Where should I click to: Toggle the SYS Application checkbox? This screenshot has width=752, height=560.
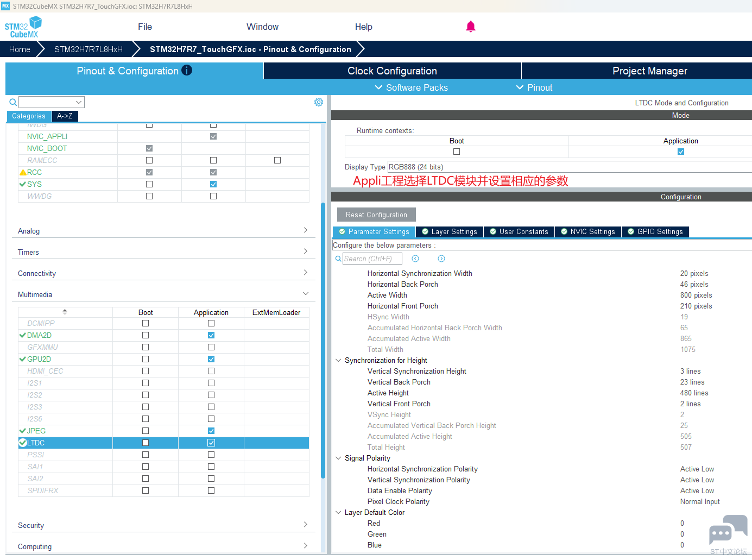pos(213,184)
